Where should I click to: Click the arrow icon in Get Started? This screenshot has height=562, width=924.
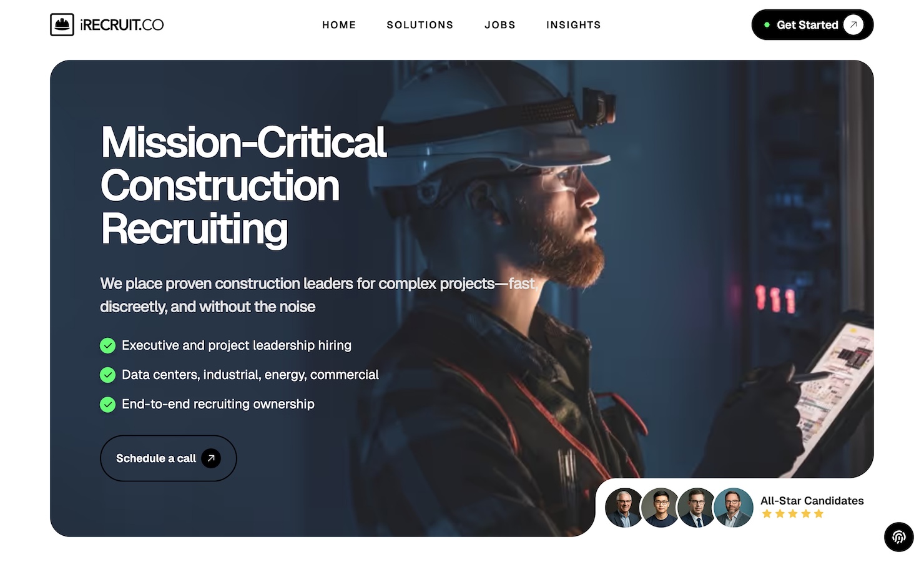(x=853, y=25)
